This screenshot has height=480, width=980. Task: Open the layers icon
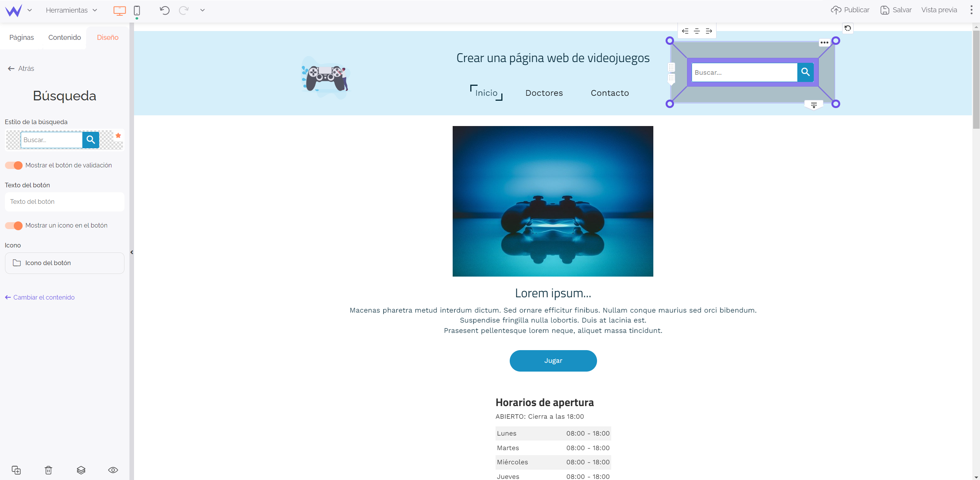tap(81, 470)
